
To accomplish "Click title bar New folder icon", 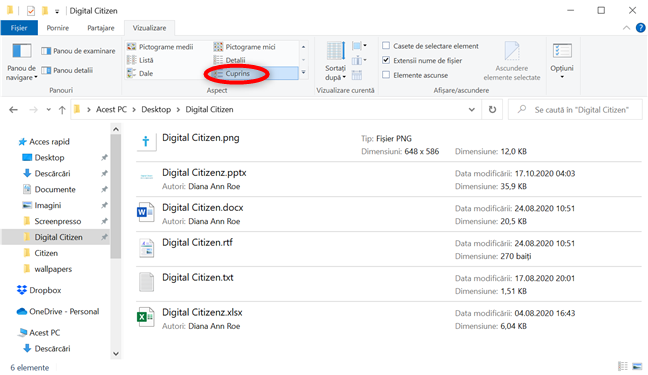I will click(44, 10).
